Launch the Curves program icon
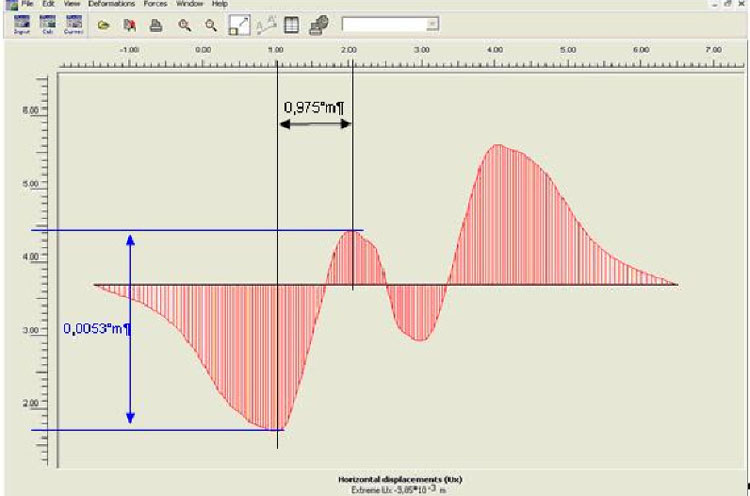Image resolution: width=750 pixels, height=496 pixels. tap(73, 23)
